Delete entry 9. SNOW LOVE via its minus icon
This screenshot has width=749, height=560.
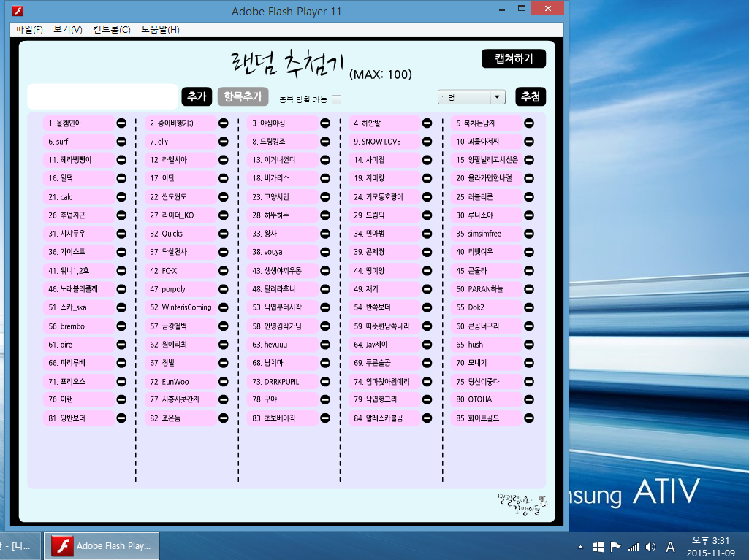427,142
